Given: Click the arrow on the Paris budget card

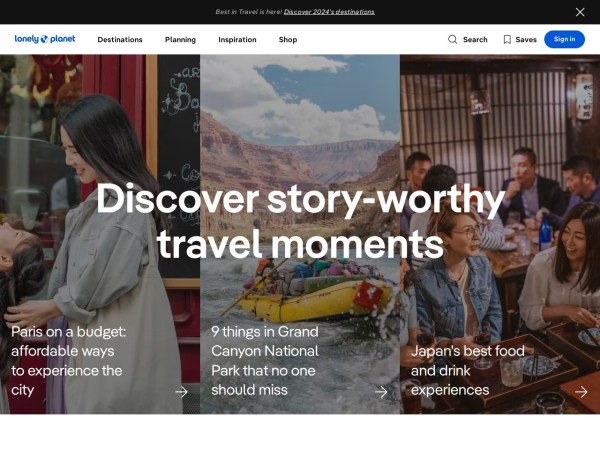Looking at the screenshot, I should click(181, 392).
